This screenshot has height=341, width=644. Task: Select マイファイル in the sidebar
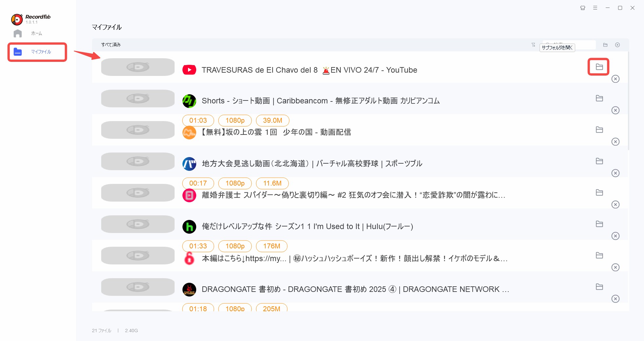click(37, 52)
